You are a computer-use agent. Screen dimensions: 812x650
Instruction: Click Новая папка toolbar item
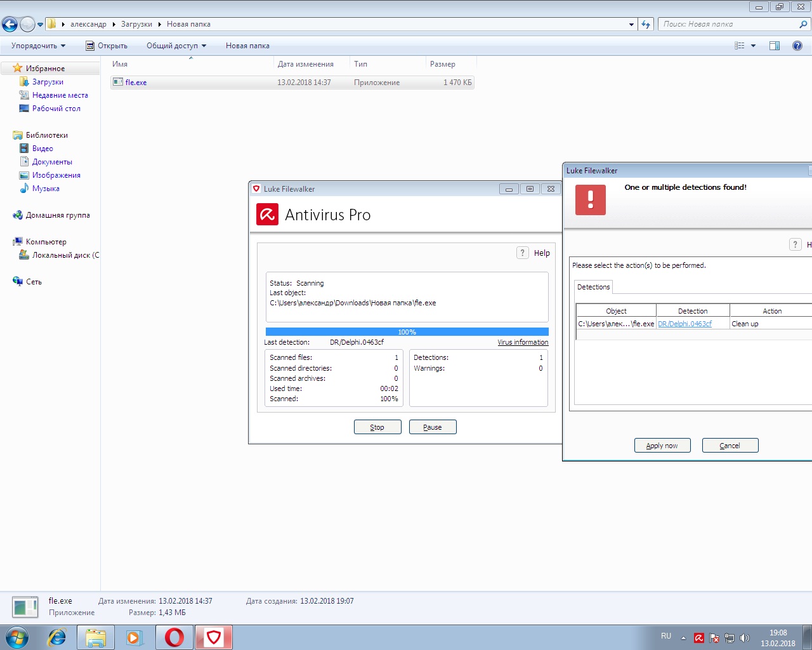coord(247,46)
